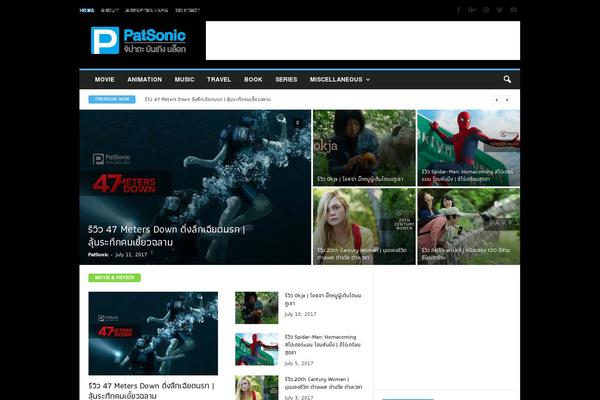Open the Okja review featured tile
The image size is (600, 400).
364,148
